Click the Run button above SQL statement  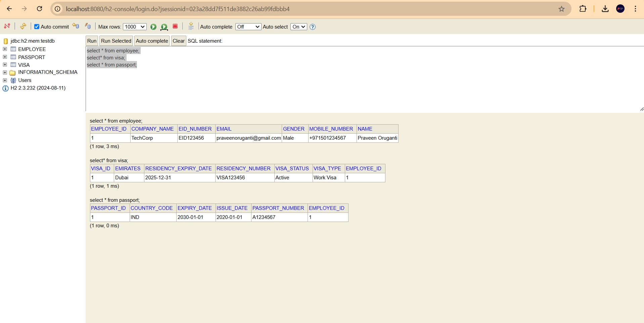[92, 41]
